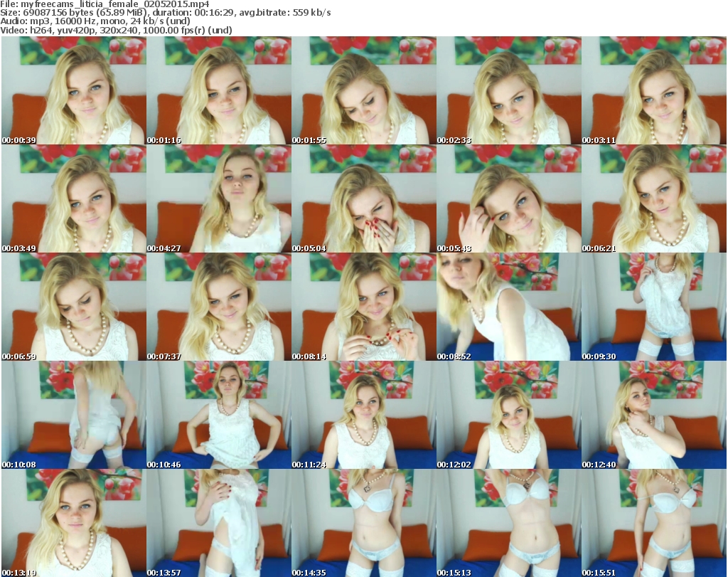Open the thumbnail stamped 00:13:57
728x577 pixels.
tap(219, 523)
